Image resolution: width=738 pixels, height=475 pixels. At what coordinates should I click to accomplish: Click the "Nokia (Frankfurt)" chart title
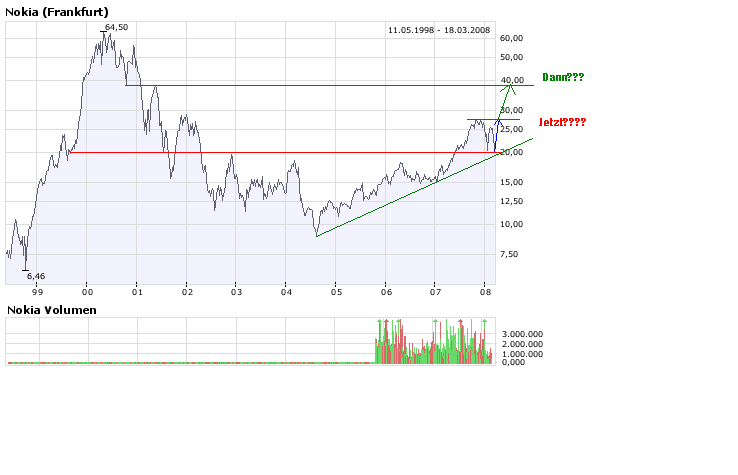tap(56, 12)
